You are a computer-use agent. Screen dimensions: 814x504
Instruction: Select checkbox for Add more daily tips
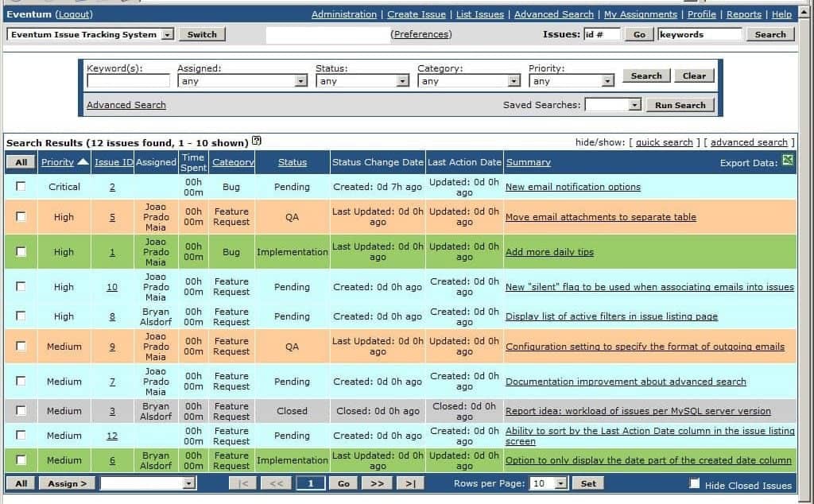tap(21, 252)
